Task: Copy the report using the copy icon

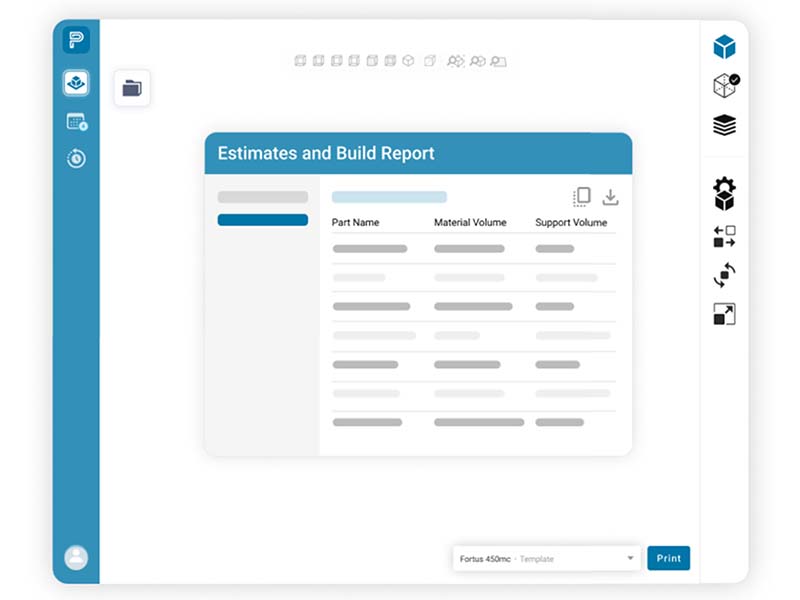Action: [x=581, y=197]
